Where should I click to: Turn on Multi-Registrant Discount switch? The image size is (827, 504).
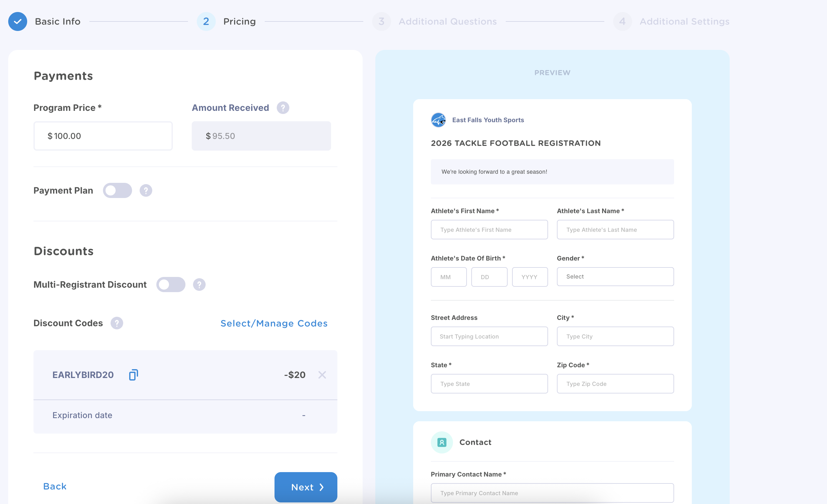171,285
